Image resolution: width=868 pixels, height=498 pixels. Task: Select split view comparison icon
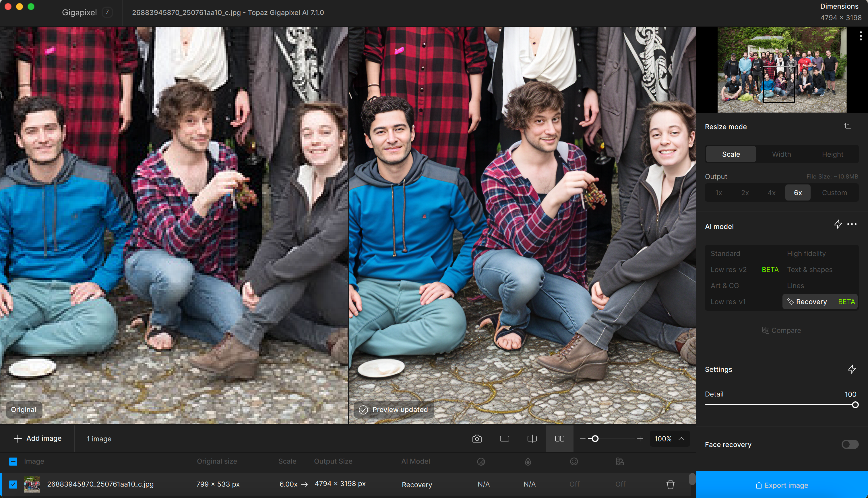pyautogui.click(x=532, y=439)
